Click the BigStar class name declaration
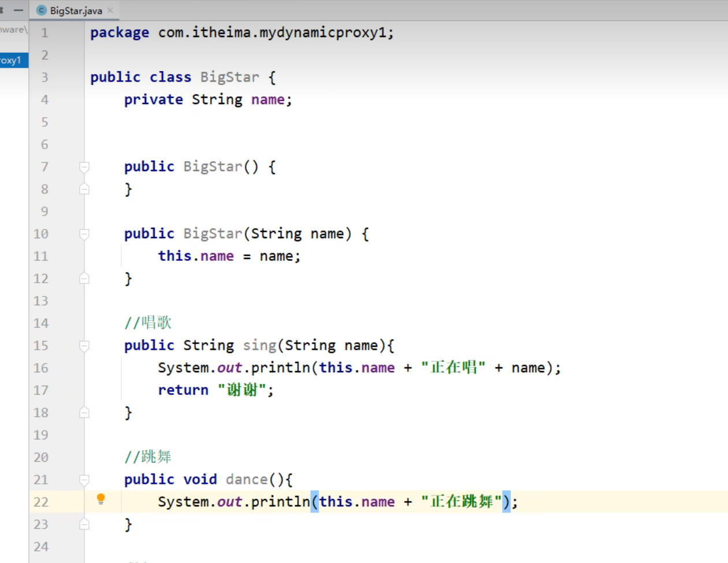Viewport: 728px width, 563px height. [x=229, y=77]
